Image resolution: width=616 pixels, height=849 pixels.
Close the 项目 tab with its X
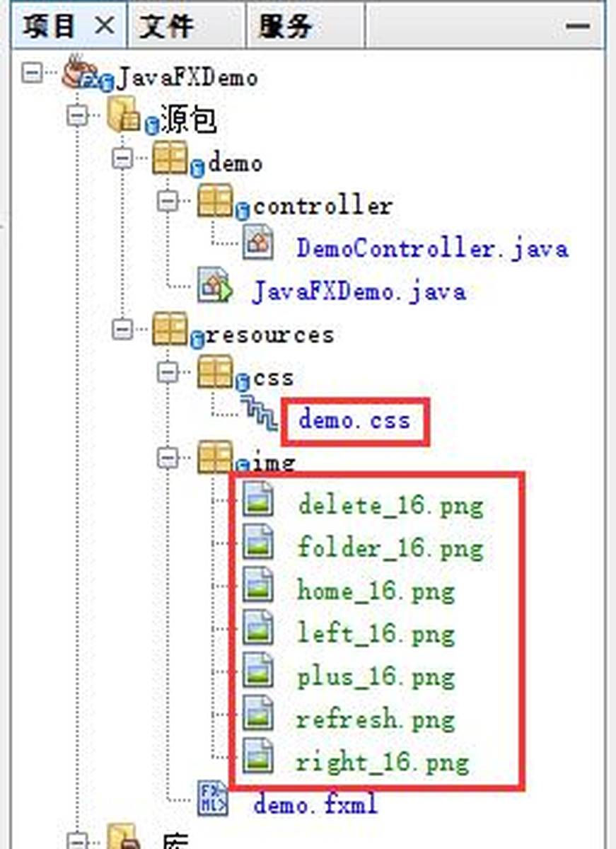104,27
